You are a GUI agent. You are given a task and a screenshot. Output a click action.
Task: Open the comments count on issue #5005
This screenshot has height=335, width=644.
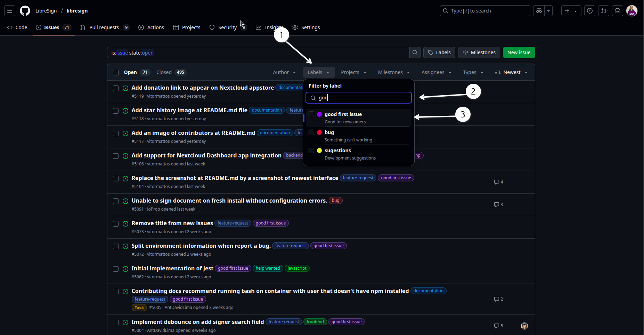point(498,299)
